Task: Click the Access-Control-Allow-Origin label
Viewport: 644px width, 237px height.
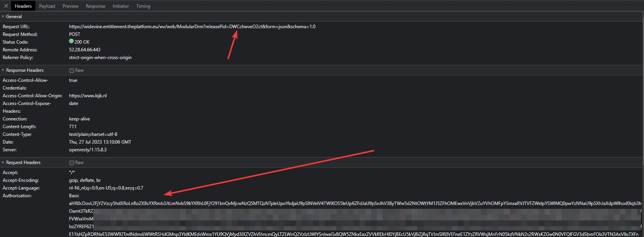Action: tap(32, 96)
